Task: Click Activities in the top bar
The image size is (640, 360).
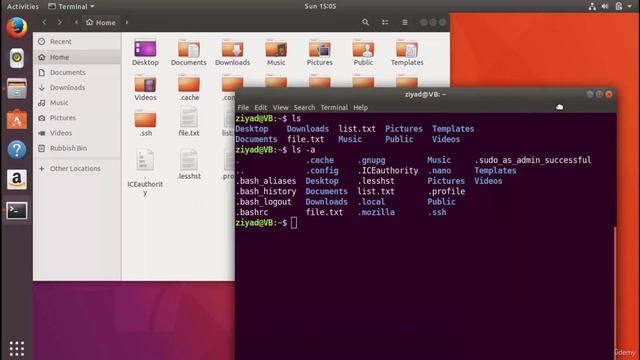Action: coord(23,6)
